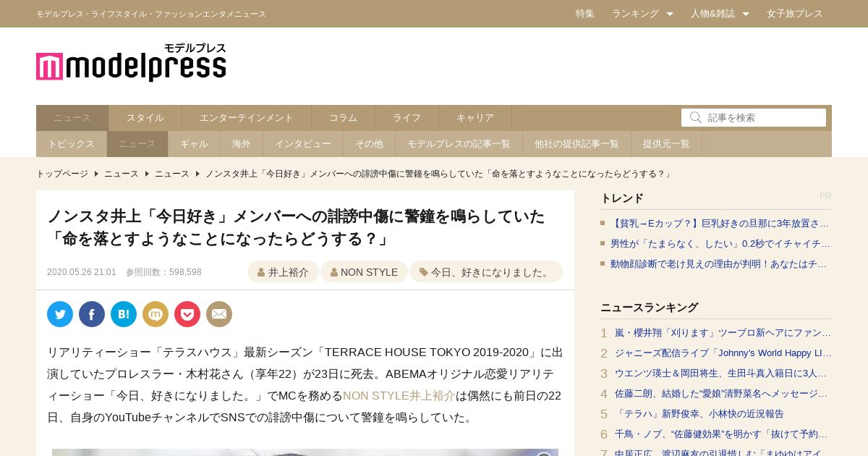Screen dimensions: 868x456
Task: Open the ギャル sub-tab
Action: click(195, 144)
